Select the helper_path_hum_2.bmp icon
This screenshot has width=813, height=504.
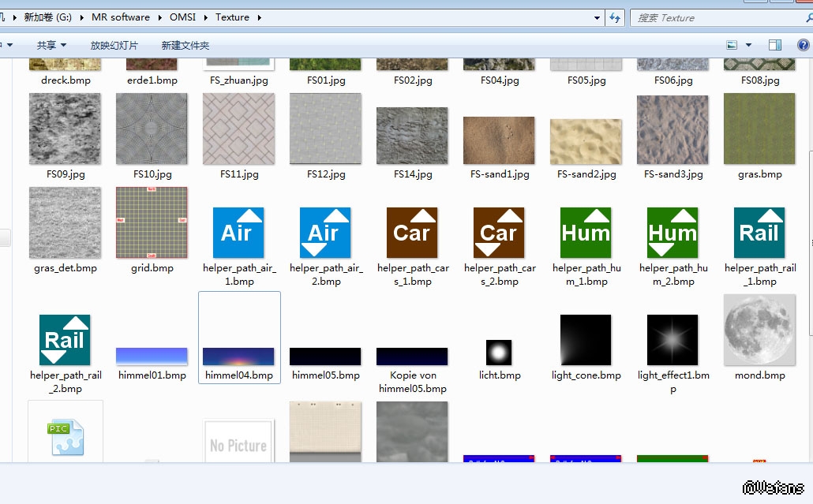tap(673, 233)
